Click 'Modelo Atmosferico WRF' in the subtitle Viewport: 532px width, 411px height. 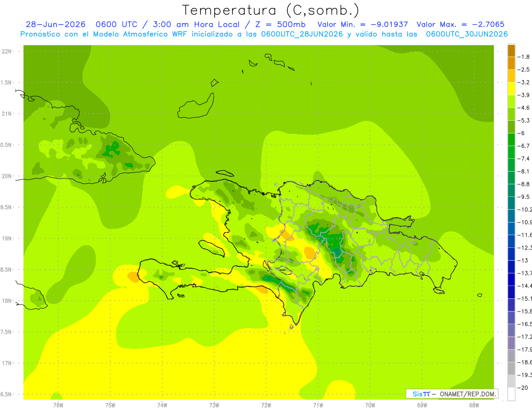(140, 34)
